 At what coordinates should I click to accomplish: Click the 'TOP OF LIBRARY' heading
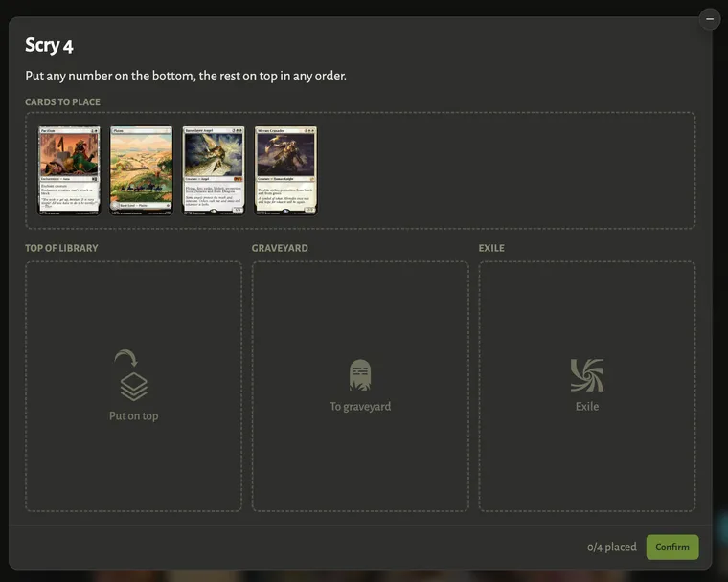pyautogui.click(x=61, y=248)
